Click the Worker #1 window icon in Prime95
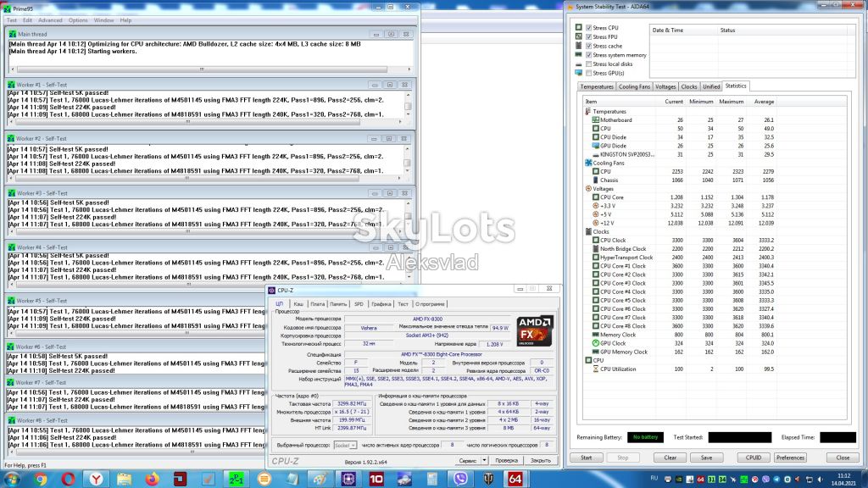Viewport: 868px width, 488px height. [11, 86]
